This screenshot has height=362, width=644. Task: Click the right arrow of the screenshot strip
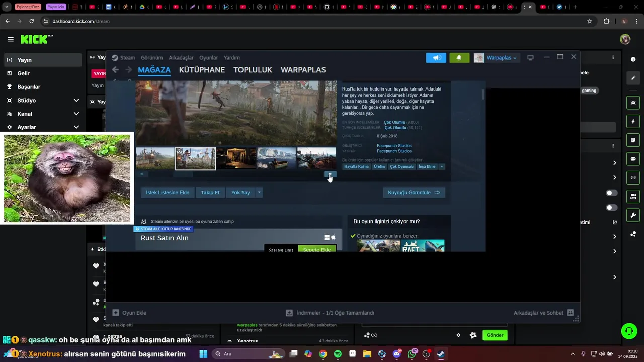pos(330,174)
